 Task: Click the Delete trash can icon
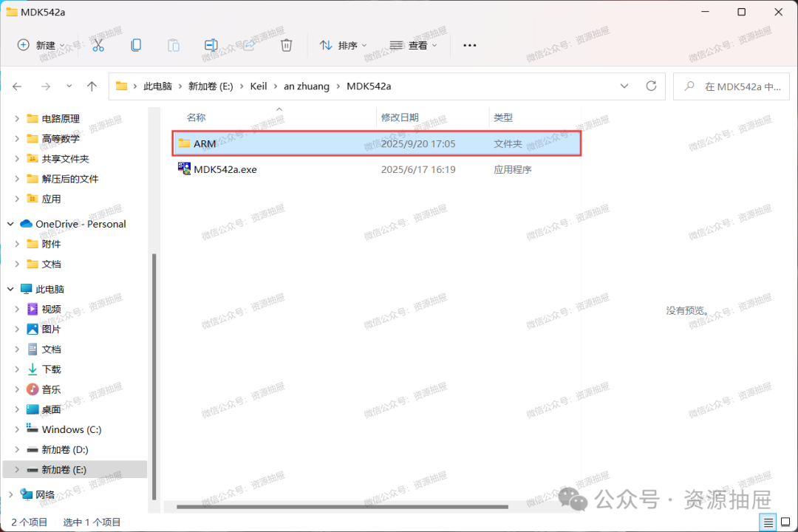click(x=287, y=45)
